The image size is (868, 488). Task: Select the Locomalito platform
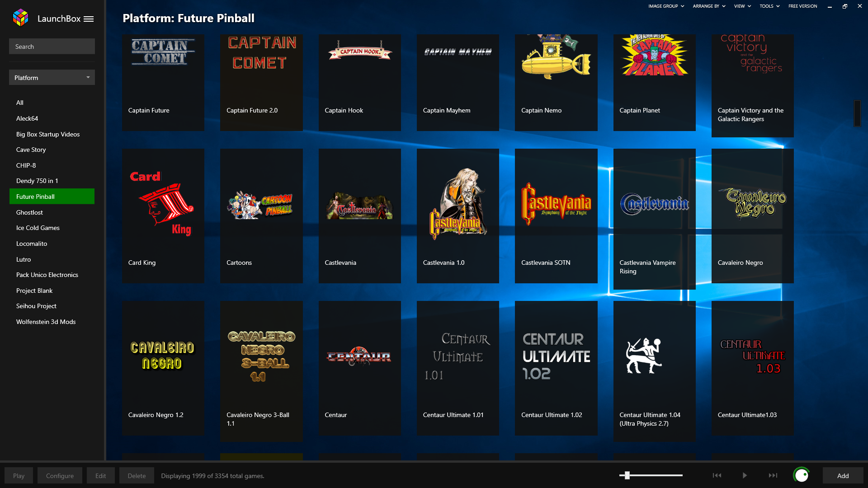[52, 244]
